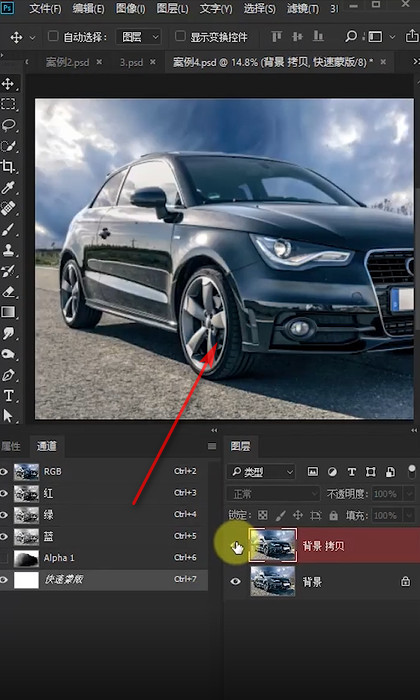Open the 滤镜(T) menu
Viewport: 420px width, 700px height.
(303, 8)
